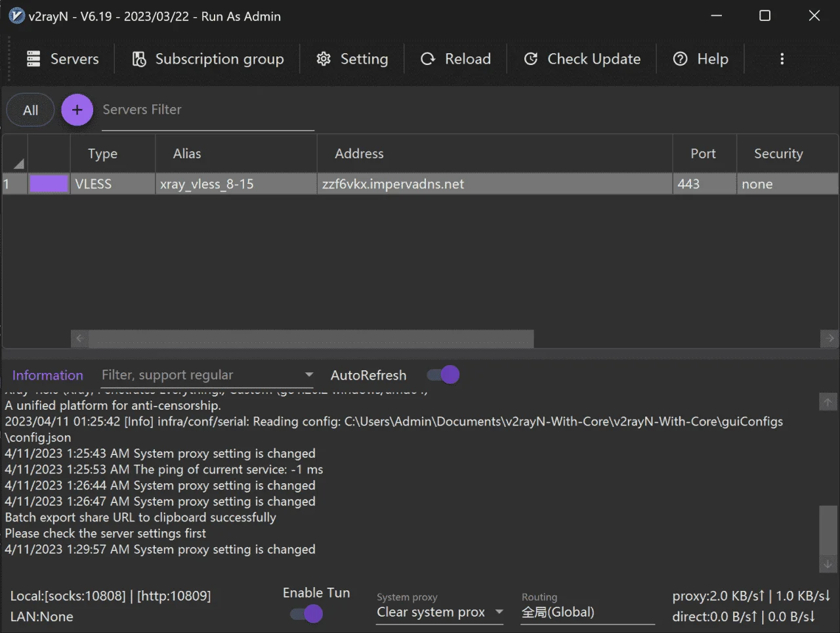The height and width of the screenshot is (633, 840).
Task: Open the three-dot overflow menu
Action: (782, 59)
